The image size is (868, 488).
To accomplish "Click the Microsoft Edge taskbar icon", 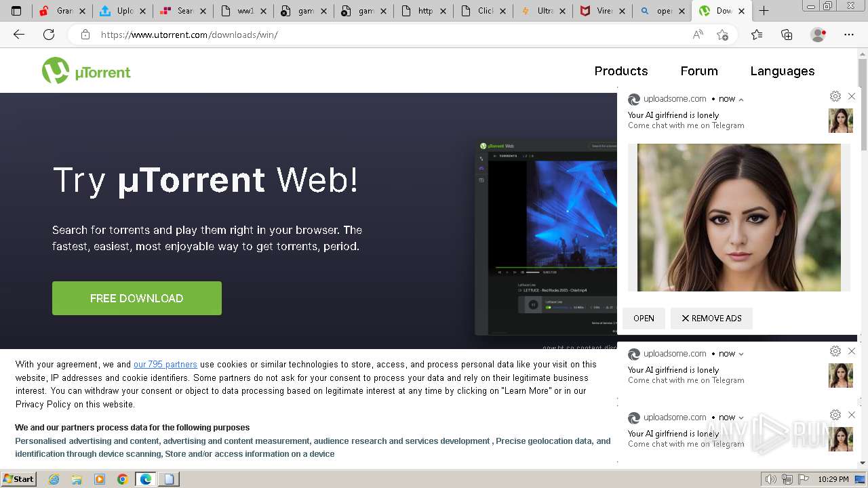I will click(x=145, y=479).
